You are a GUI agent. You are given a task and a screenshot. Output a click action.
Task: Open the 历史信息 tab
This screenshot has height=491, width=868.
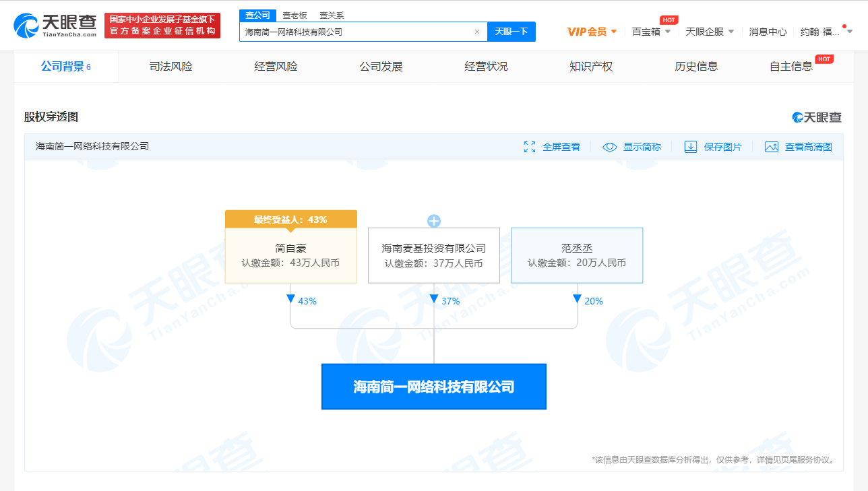(696, 66)
